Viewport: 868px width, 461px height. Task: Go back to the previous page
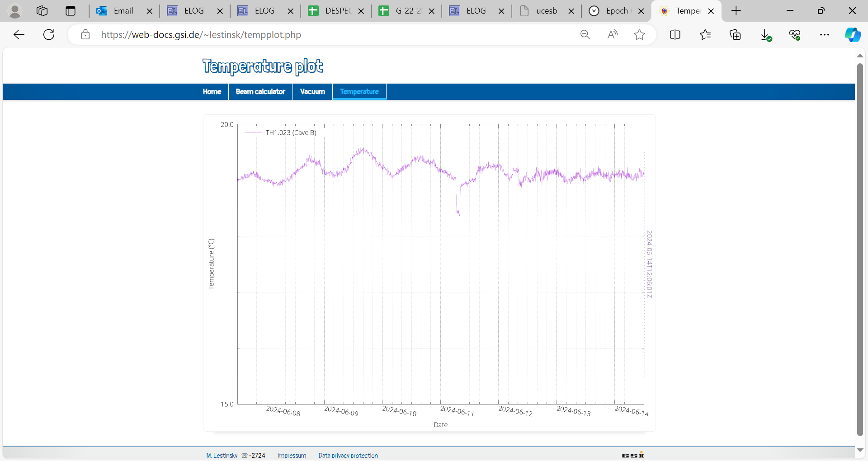pyautogui.click(x=19, y=35)
